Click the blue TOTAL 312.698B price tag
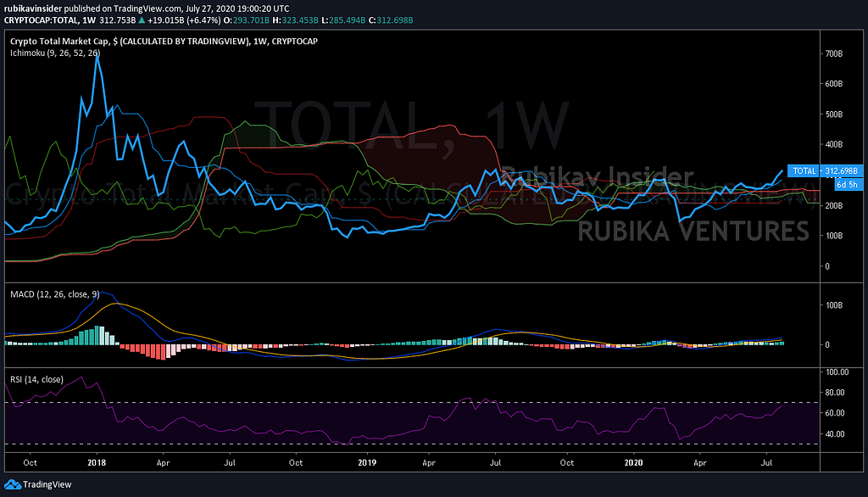 pos(826,170)
